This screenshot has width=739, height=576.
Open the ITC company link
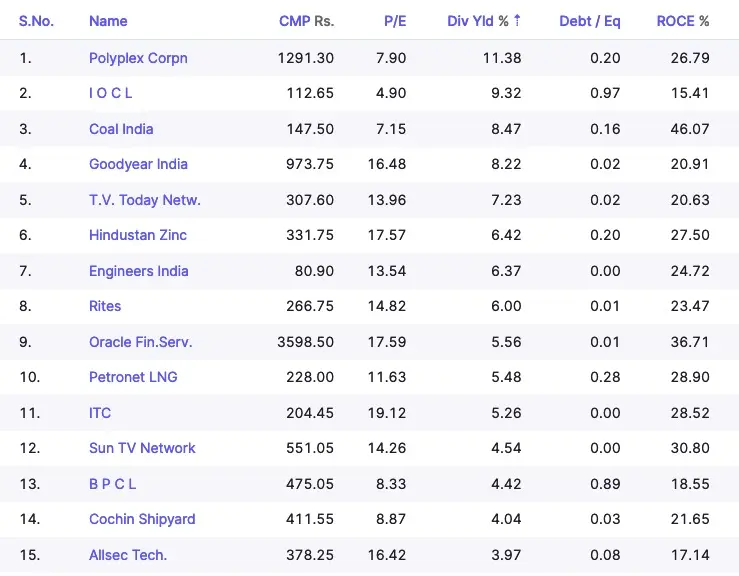click(x=100, y=413)
